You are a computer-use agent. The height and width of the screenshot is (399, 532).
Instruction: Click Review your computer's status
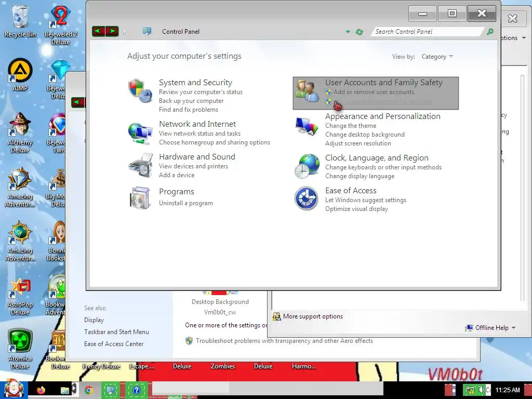[201, 92]
